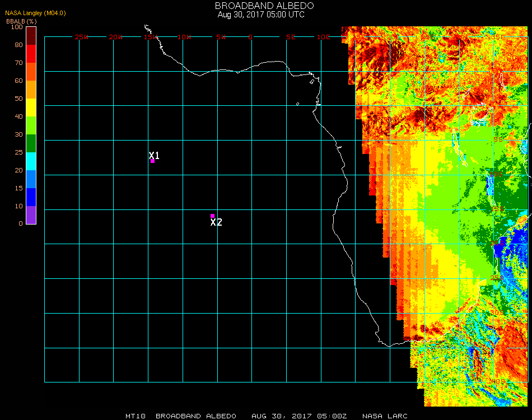The image size is (532, 420).
Task: Click the light green 30–40% colorbar segment
Action: point(31,125)
